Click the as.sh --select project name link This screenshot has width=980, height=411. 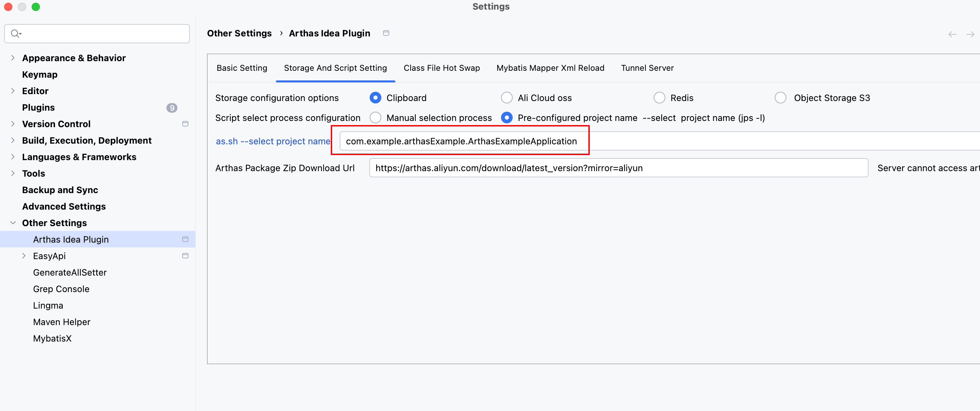[273, 141]
